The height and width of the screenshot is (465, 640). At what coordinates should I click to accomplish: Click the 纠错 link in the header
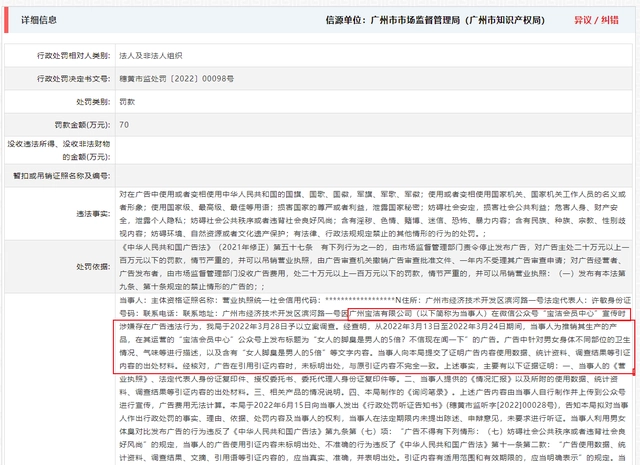609,20
